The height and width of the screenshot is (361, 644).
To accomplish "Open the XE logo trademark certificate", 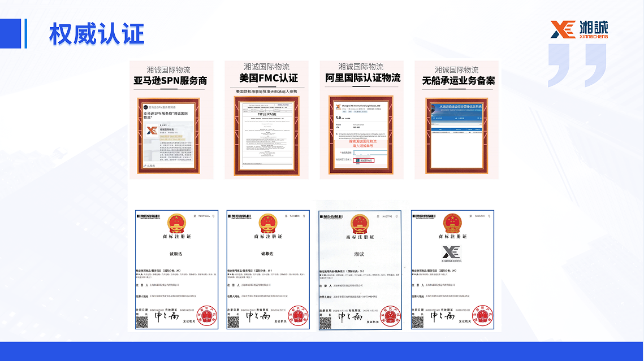I will 452,270.
